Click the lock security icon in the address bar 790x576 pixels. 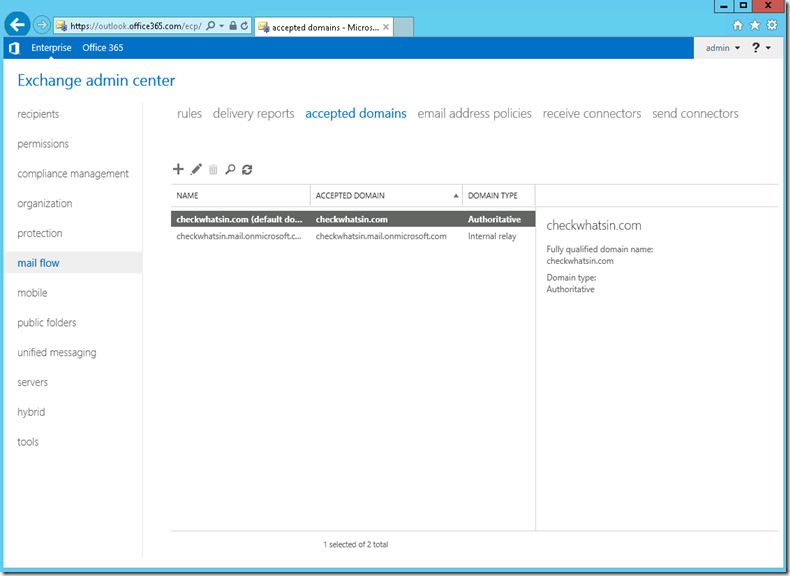pos(233,26)
